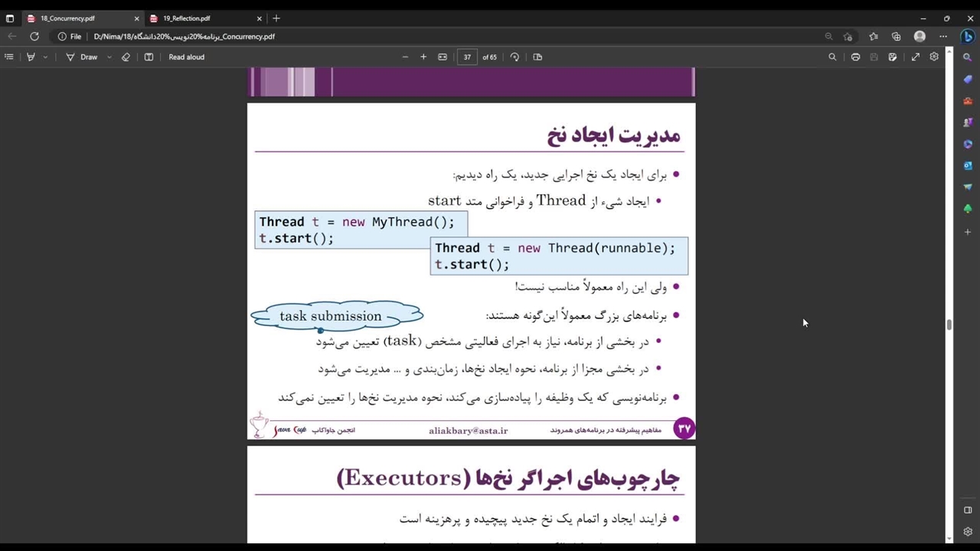Select the Erase tool

click(x=126, y=57)
